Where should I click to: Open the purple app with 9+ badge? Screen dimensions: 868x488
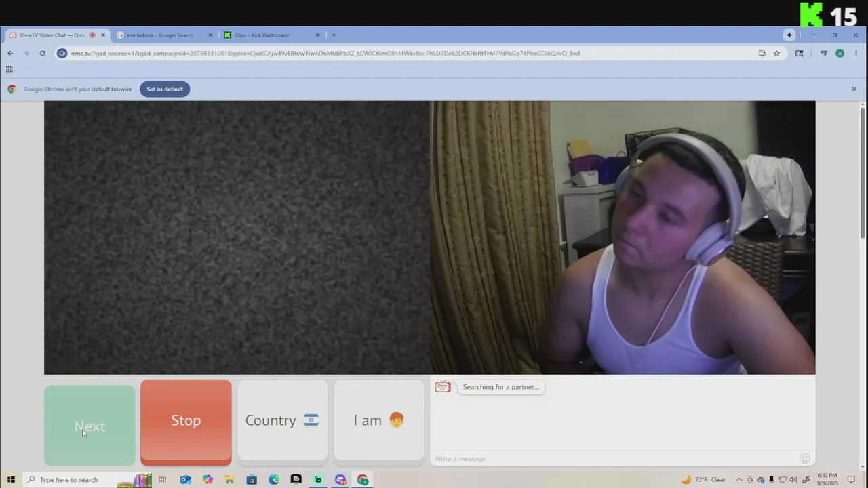coord(340,480)
